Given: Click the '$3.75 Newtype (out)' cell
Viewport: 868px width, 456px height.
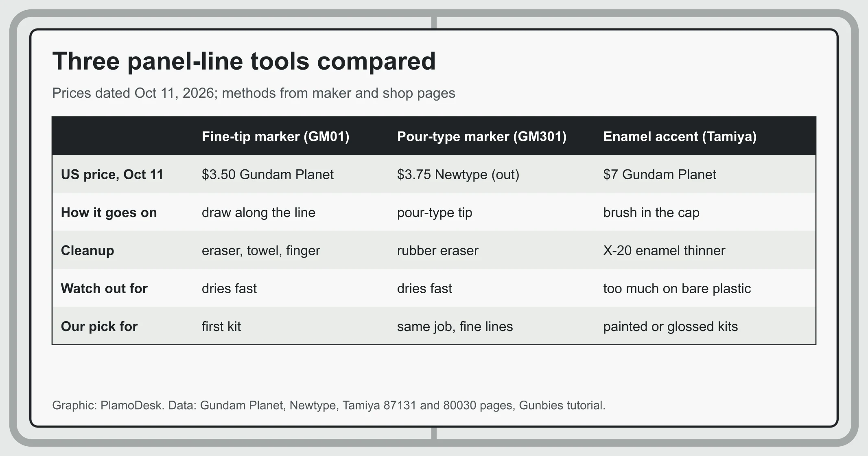Looking at the screenshot, I should 458,174.
